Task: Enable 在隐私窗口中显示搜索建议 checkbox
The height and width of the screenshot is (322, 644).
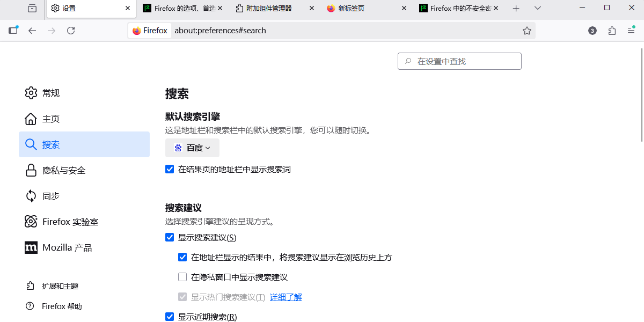Action: [x=182, y=277]
